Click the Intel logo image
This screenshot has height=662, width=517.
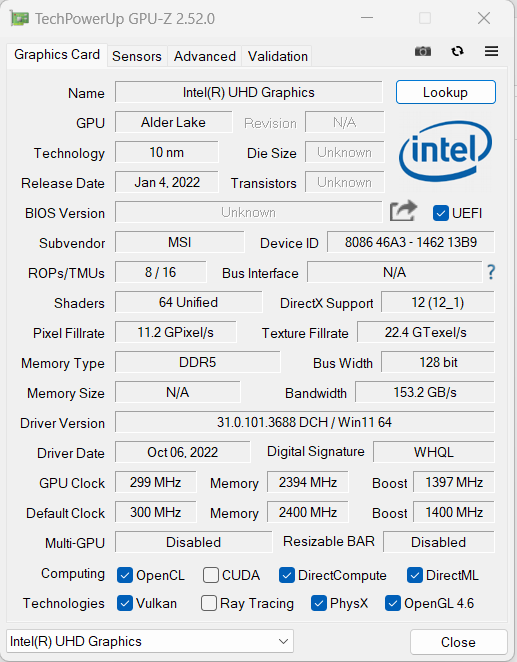[445, 151]
